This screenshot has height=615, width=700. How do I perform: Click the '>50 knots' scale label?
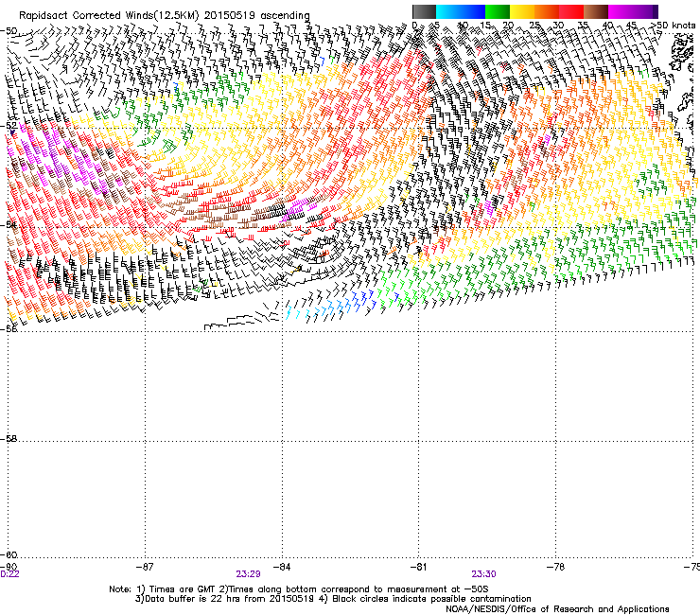673,25
